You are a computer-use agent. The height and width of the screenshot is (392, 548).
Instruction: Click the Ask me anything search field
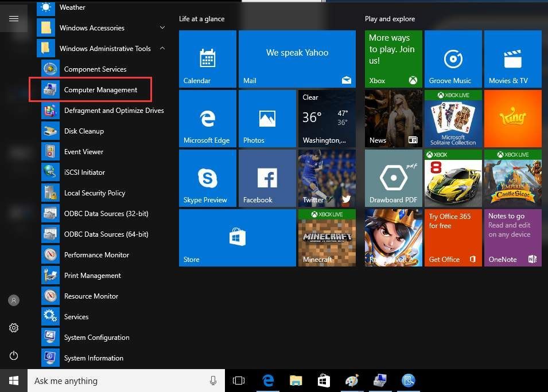coord(119,381)
